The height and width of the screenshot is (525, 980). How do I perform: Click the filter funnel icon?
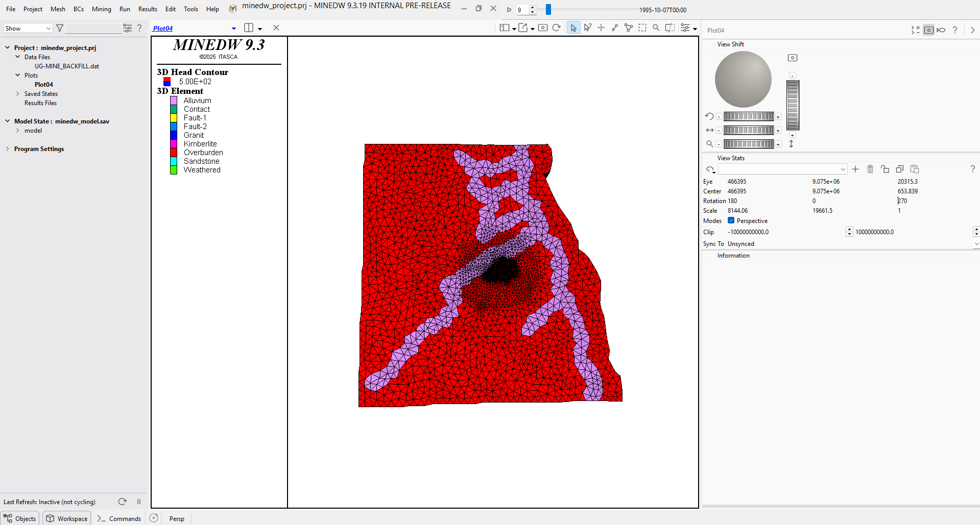[x=60, y=28]
